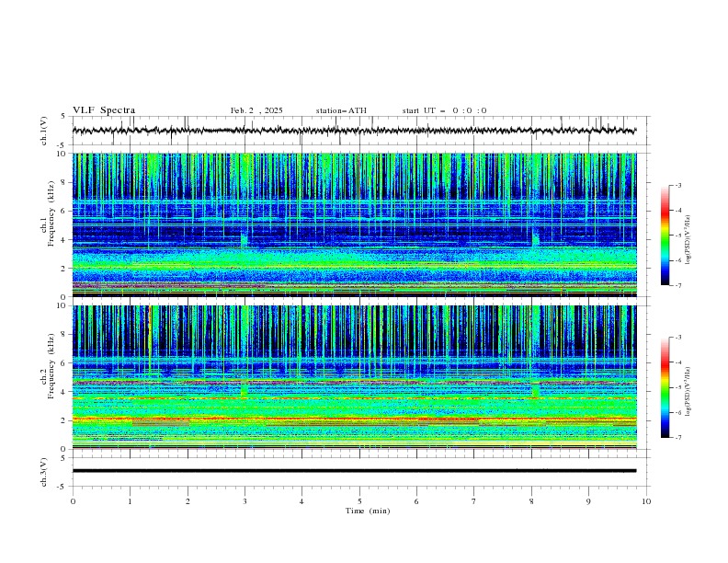Click the 'station=ATH' label
Screen dimensions: 728x563
pyautogui.click(x=341, y=110)
